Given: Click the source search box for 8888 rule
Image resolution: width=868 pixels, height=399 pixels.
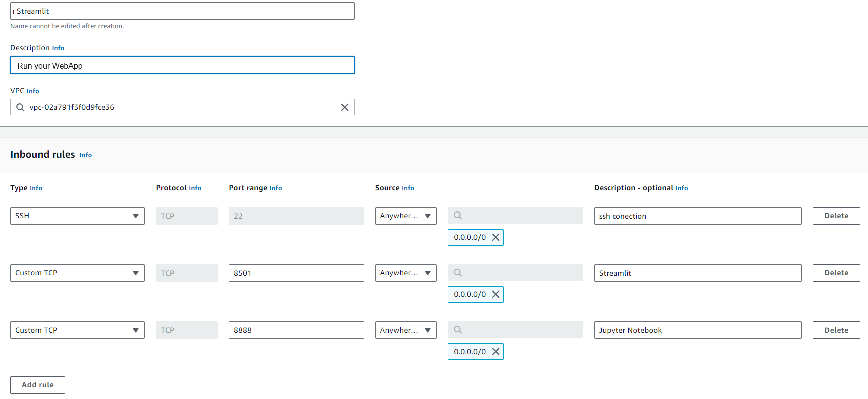Looking at the screenshot, I should [515, 330].
